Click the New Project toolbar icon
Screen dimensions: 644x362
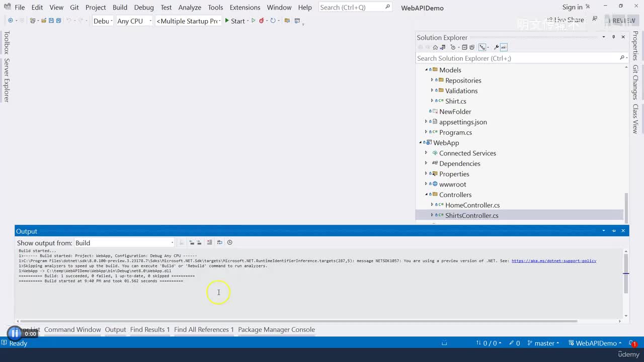33,21
